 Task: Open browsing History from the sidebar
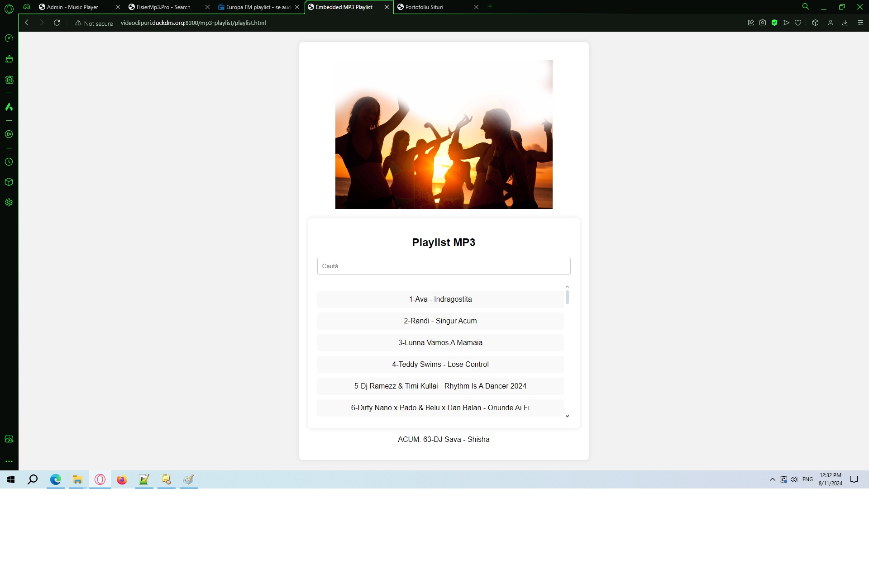pos(9,161)
